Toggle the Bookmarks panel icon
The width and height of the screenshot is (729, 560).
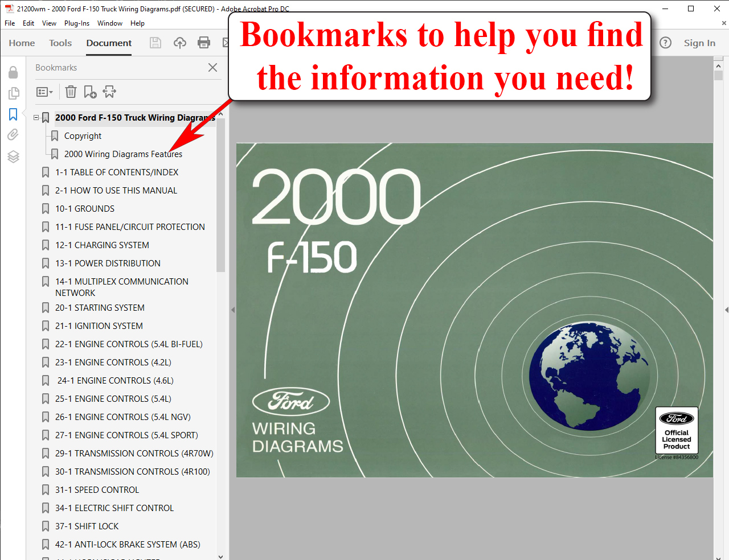tap(13, 114)
